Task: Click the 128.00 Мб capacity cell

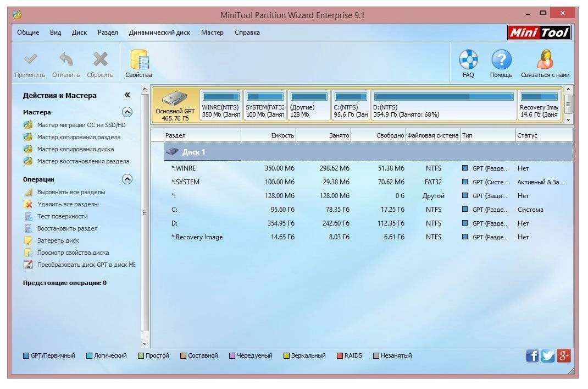Action: [280, 196]
